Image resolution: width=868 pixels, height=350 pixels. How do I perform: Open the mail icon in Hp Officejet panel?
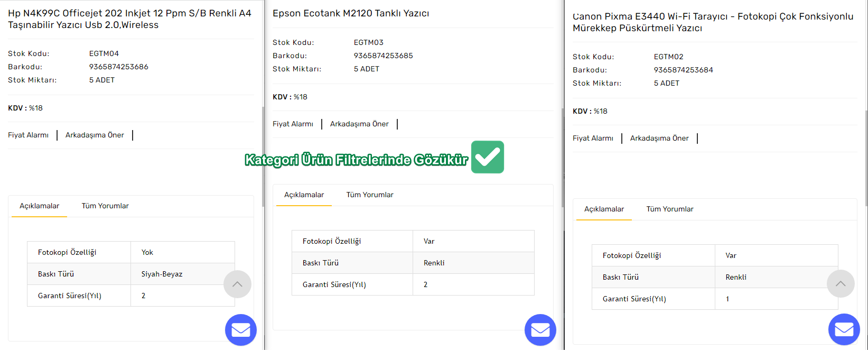coord(241,330)
